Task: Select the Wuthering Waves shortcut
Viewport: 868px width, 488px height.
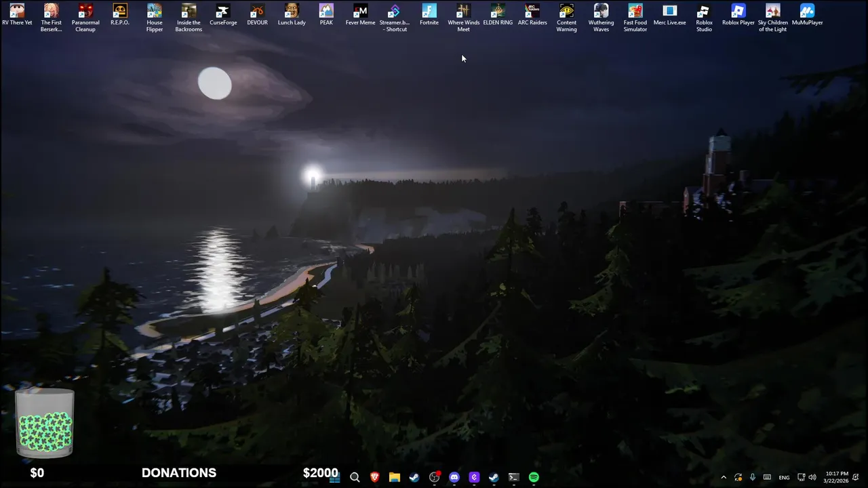Action: coord(601,18)
